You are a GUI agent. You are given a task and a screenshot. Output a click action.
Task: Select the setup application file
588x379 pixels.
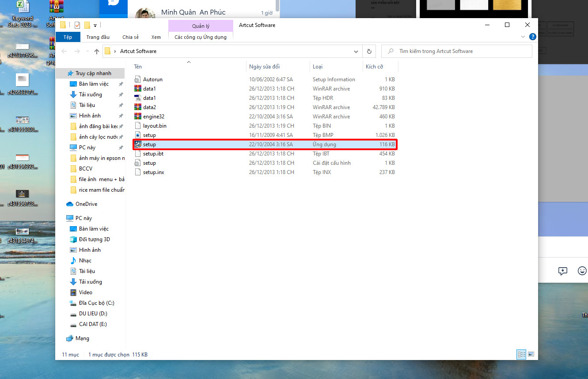point(265,144)
